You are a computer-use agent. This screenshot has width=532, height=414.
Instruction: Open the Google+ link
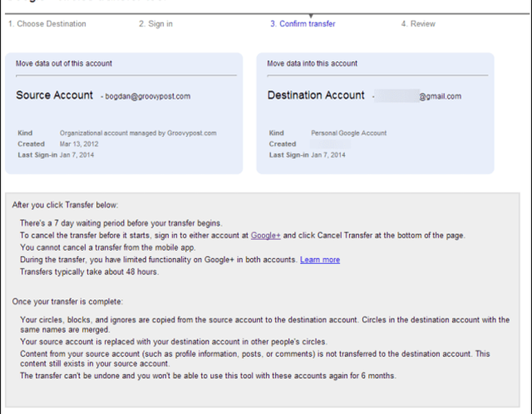click(x=265, y=235)
